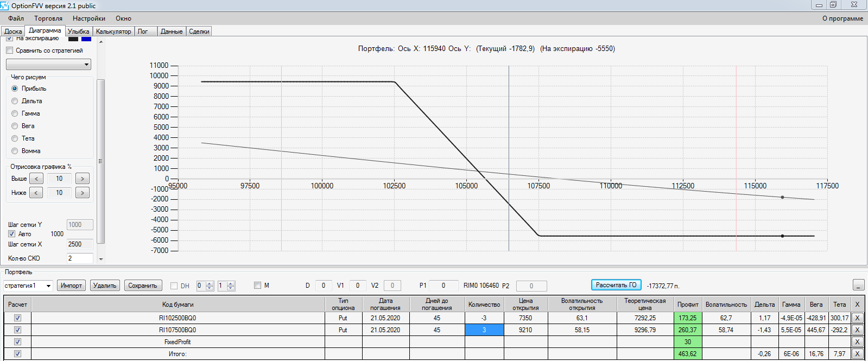This screenshot has width=868, height=361.
Task: Increase the 'Ниже' graph range with the right arrow
Action: (83, 193)
